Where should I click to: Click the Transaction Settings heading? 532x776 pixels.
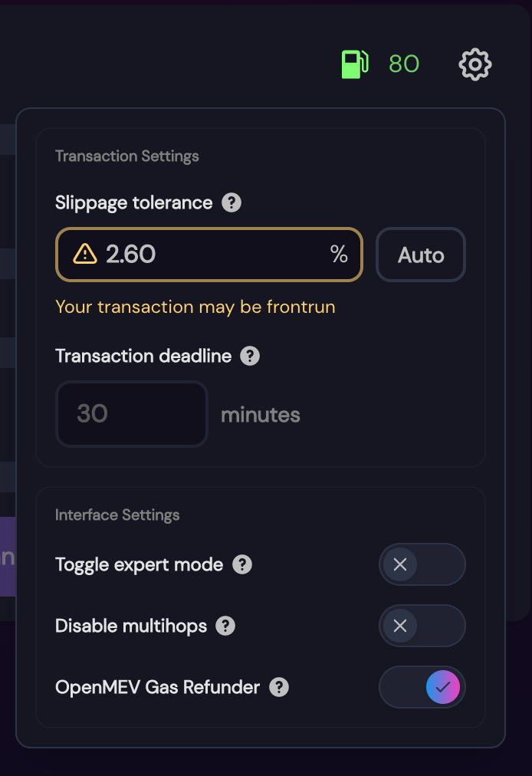127,156
